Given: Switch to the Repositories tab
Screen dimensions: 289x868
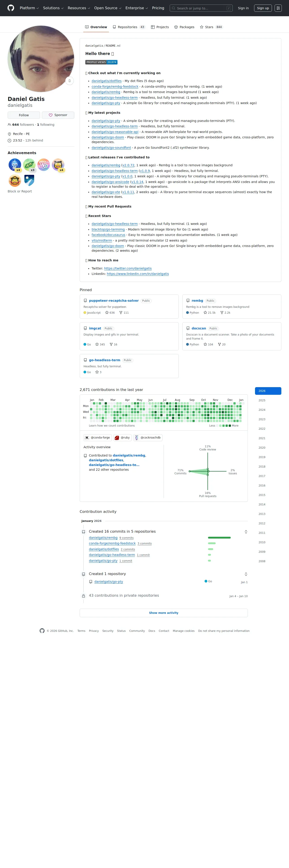Looking at the screenshot, I should [x=129, y=27].
